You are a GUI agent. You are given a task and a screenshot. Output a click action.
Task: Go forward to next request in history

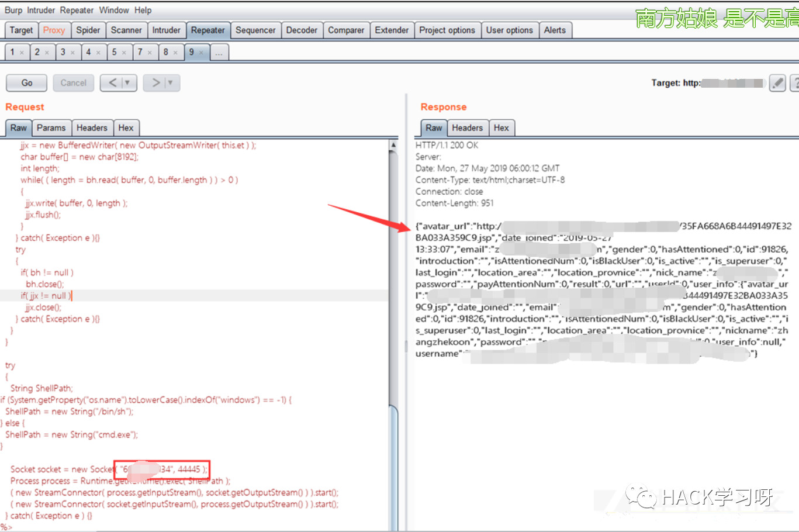tap(155, 83)
